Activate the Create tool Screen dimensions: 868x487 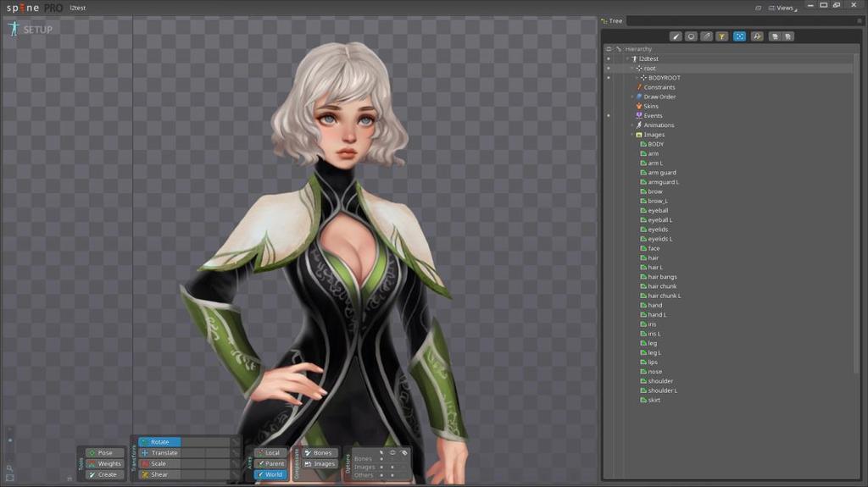pyautogui.click(x=104, y=474)
